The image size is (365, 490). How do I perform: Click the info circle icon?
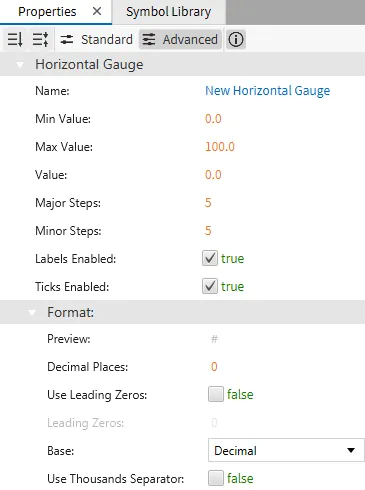[x=236, y=40]
